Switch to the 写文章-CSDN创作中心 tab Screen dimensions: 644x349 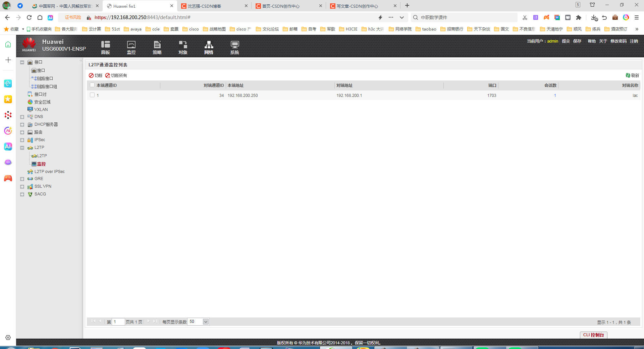[364, 6]
